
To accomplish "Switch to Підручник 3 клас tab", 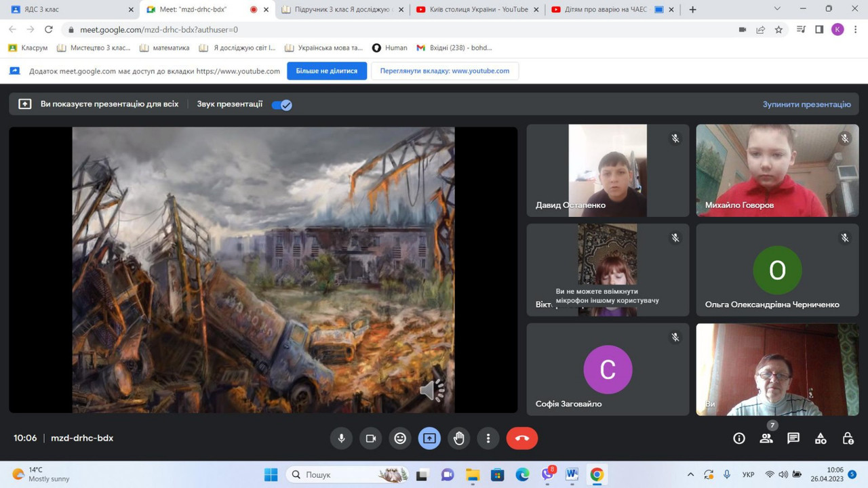I will pos(342,9).
